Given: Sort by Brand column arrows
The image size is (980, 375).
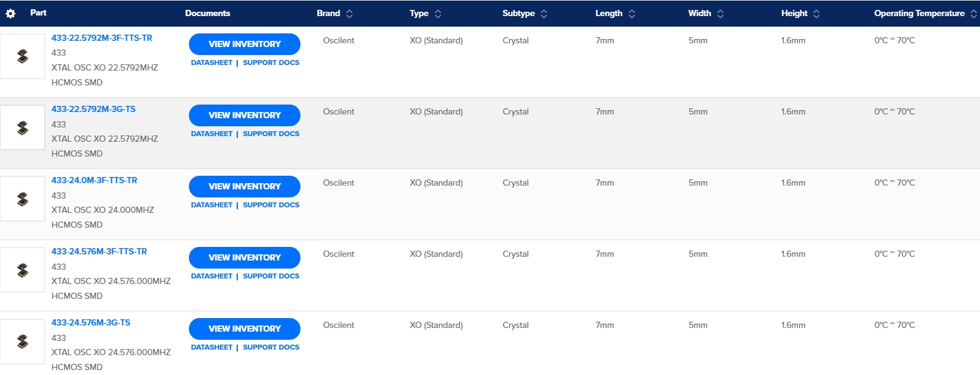Looking at the screenshot, I should [x=349, y=14].
